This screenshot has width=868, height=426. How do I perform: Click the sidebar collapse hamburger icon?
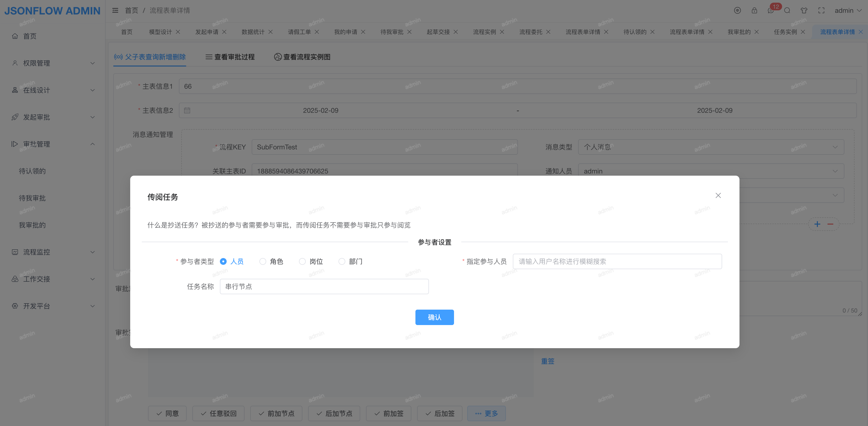click(x=115, y=10)
